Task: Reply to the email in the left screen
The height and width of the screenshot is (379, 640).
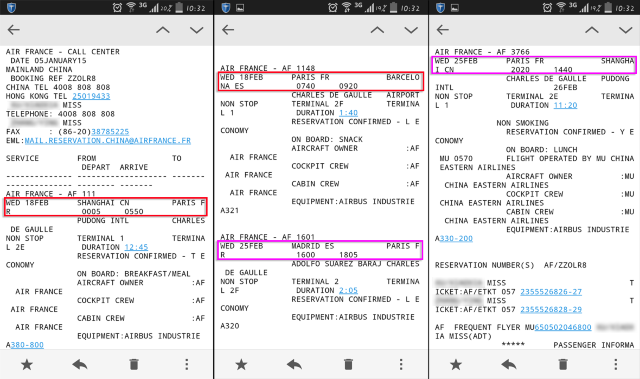Action: tap(80, 364)
